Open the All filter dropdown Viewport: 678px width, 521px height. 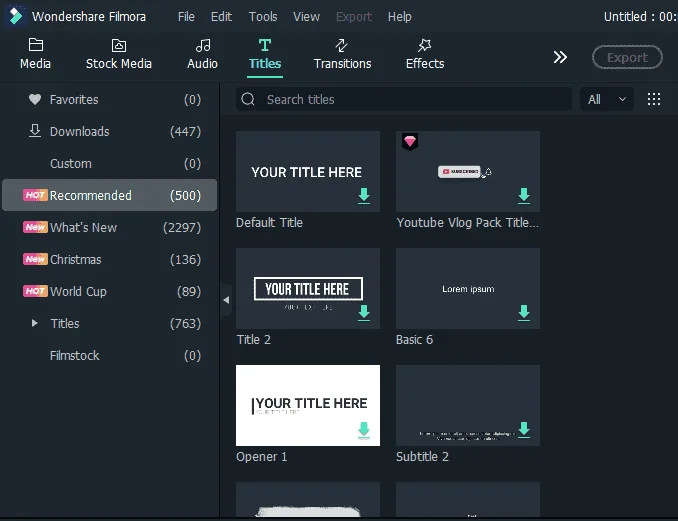pos(607,99)
